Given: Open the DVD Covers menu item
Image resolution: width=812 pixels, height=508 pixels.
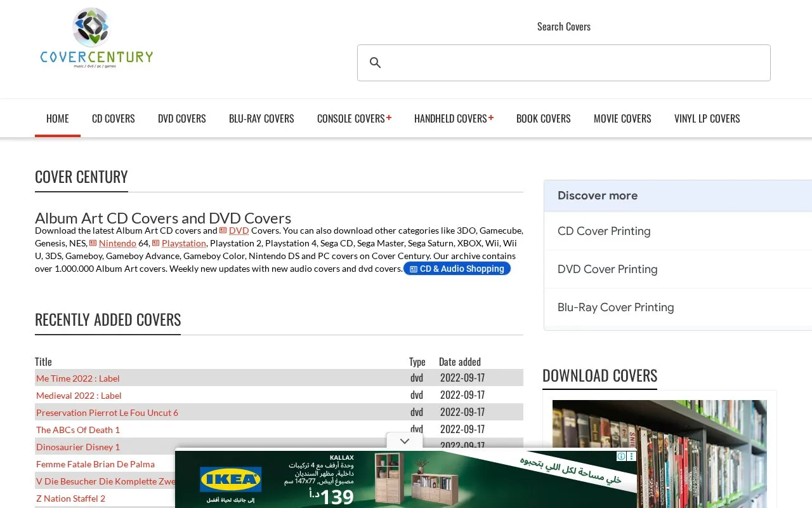Looking at the screenshot, I should (182, 118).
